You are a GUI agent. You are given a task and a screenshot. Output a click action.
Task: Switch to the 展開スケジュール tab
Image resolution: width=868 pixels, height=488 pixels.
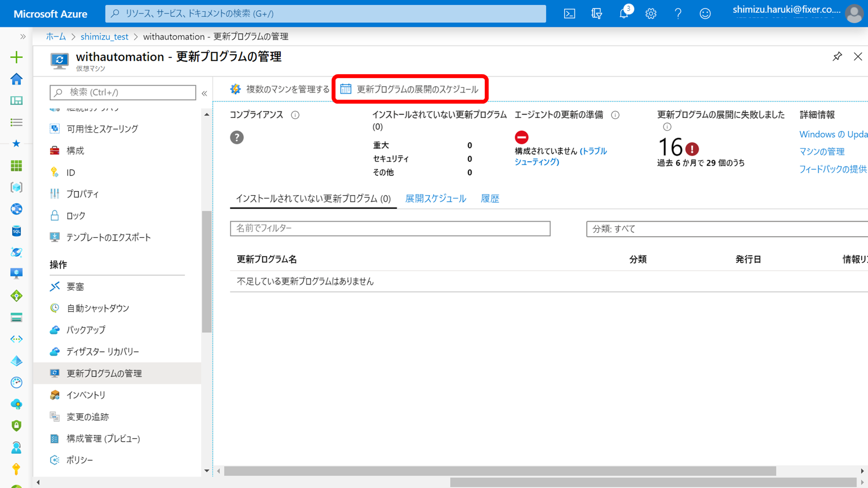pos(435,198)
